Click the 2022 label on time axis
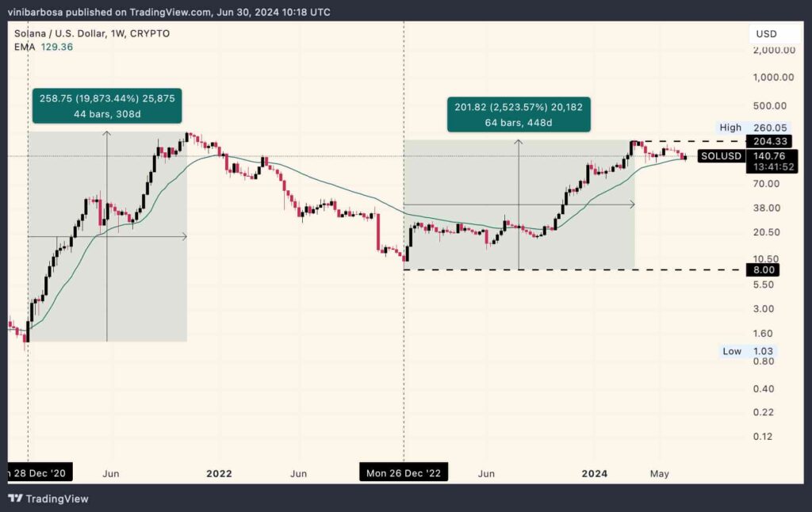Screen dimensions: 812x512 pos(219,473)
